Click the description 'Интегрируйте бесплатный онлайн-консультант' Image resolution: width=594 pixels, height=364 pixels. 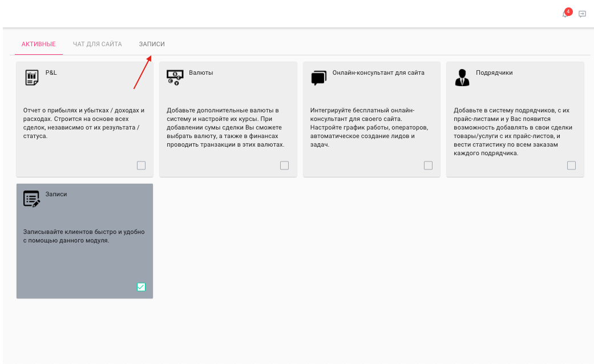click(369, 128)
